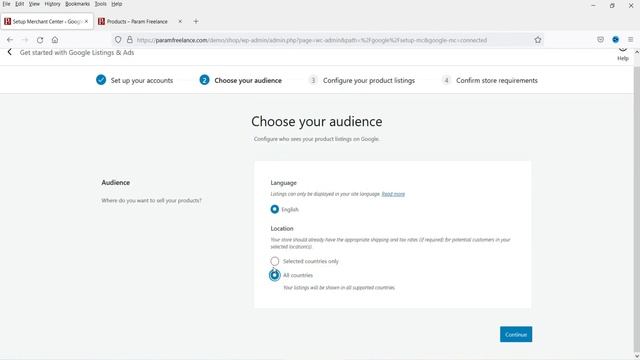Bookmark this page with the star icon
The width and height of the screenshot is (640, 360).
tap(538, 40)
